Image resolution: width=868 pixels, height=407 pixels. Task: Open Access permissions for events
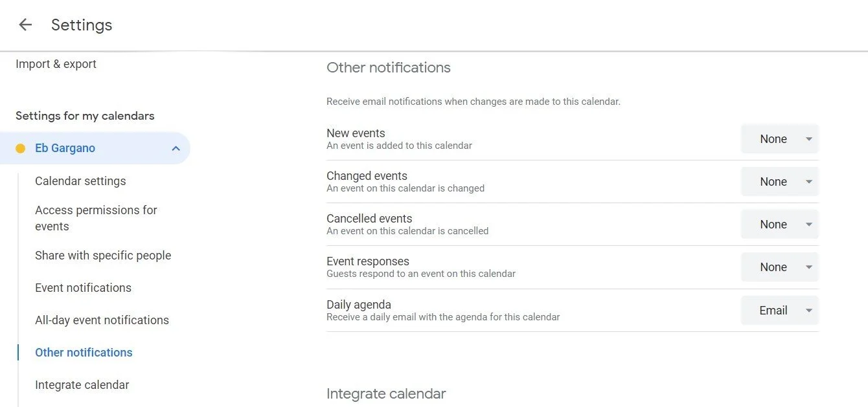point(96,218)
